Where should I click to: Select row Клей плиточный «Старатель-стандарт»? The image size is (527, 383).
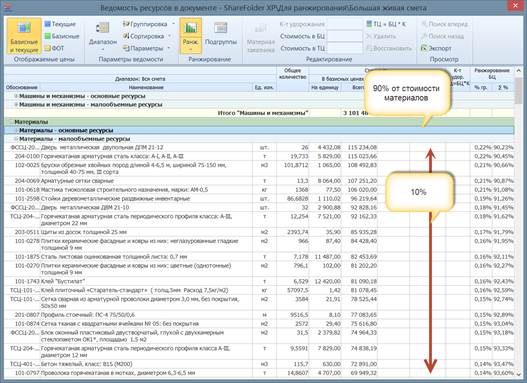click(x=259, y=290)
